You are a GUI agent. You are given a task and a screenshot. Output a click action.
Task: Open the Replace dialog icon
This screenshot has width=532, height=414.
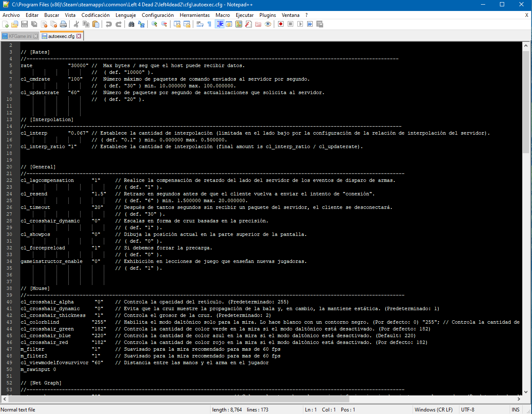click(x=141, y=24)
